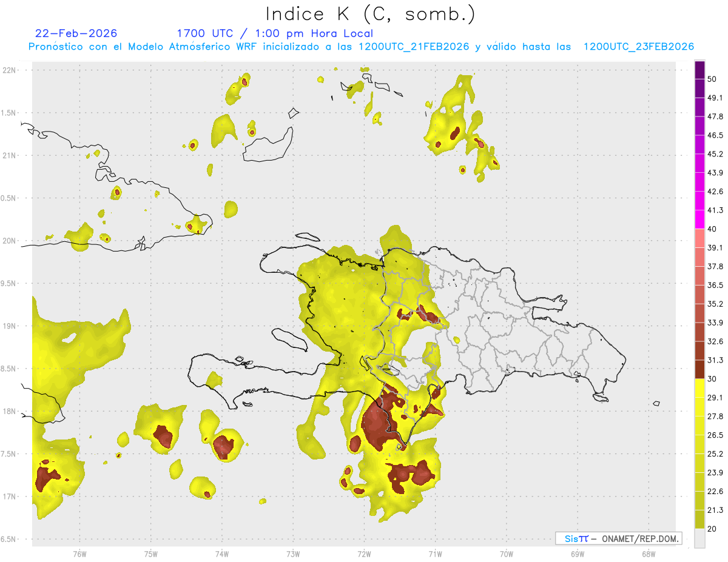The image size is (728, 562).
Task: Select the 70W longitude label
Action: (507, 553)
